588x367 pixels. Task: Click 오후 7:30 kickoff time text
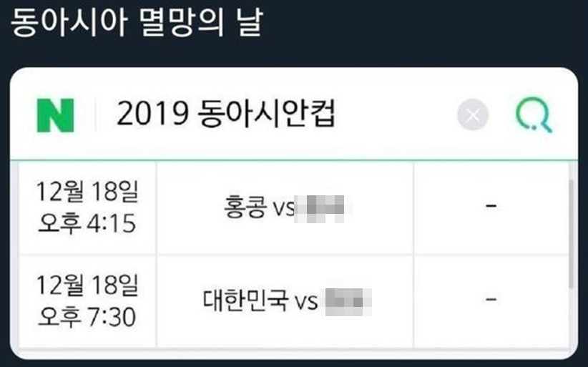coord(87,317)
